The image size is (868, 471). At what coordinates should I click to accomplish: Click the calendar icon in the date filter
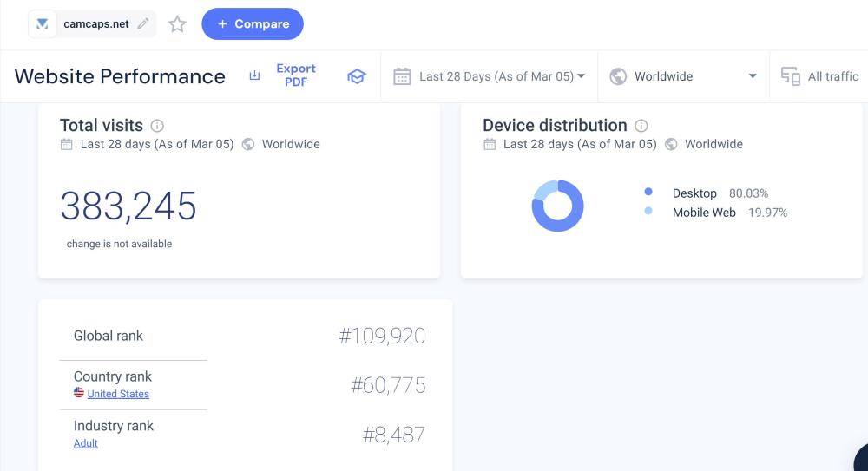pos(402,76)
